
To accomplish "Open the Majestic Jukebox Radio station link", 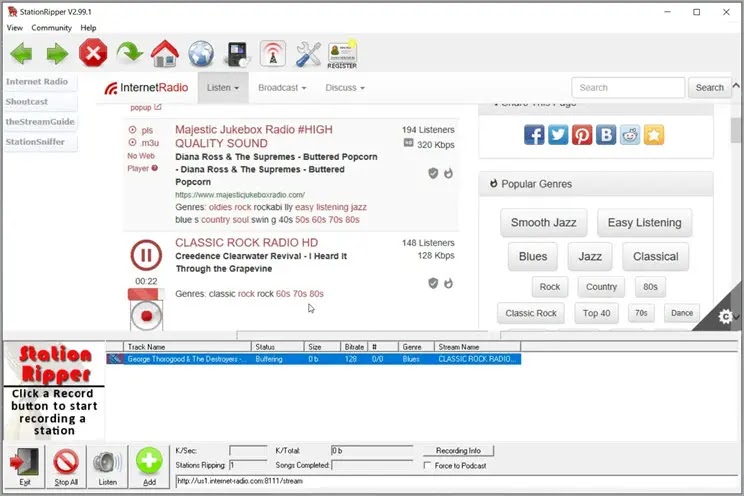I will pyautogui.click(x=254, y=137).
